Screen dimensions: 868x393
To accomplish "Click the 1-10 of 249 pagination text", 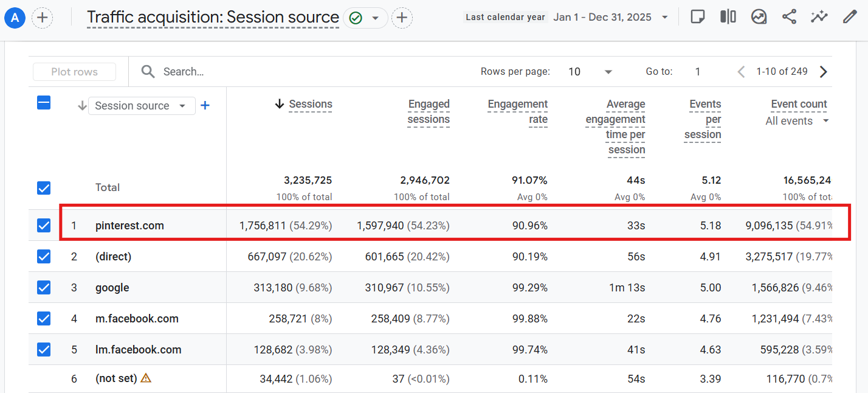I will click(782, 72).
